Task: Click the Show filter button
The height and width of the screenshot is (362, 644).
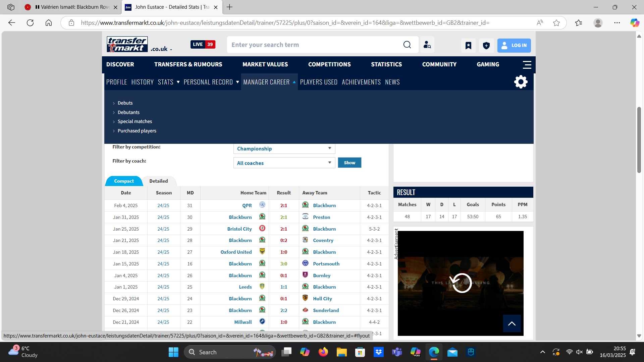Action: pyautogui.click(x=350, y=163)
